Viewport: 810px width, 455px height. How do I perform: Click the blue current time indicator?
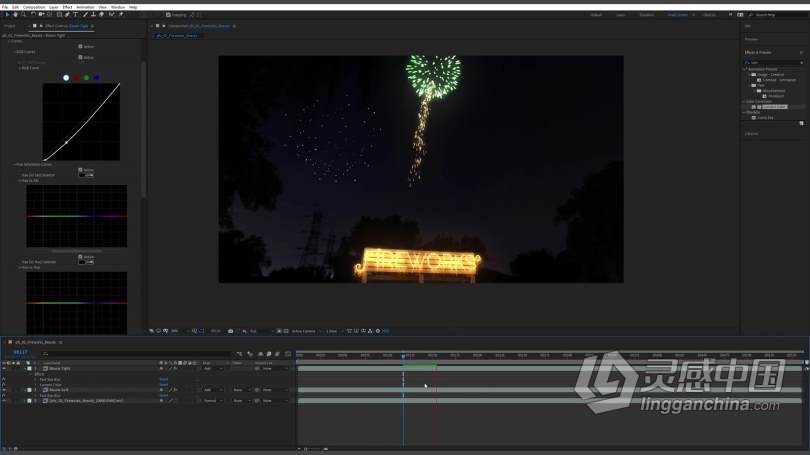tap(403, 356)
